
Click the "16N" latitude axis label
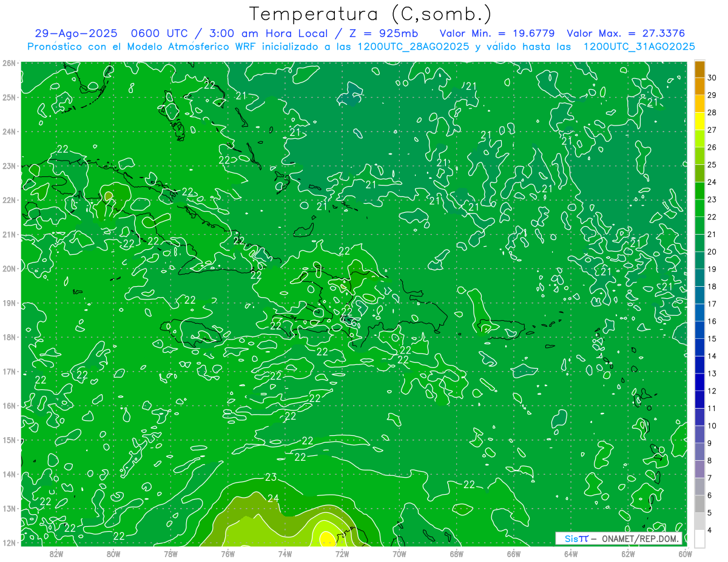coord(9,406)
